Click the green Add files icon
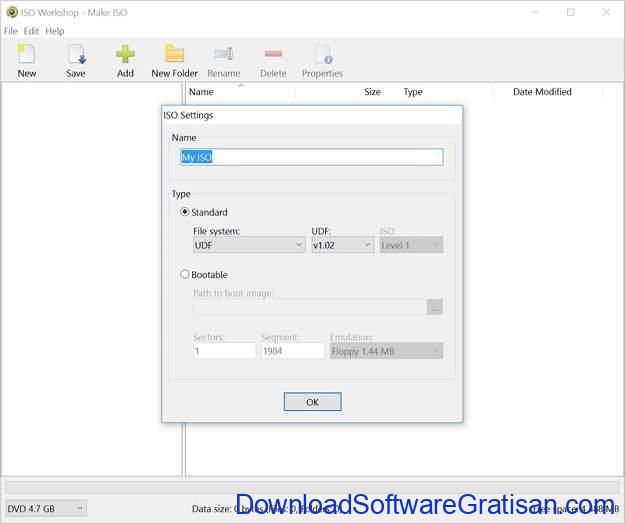 (125, 54)
